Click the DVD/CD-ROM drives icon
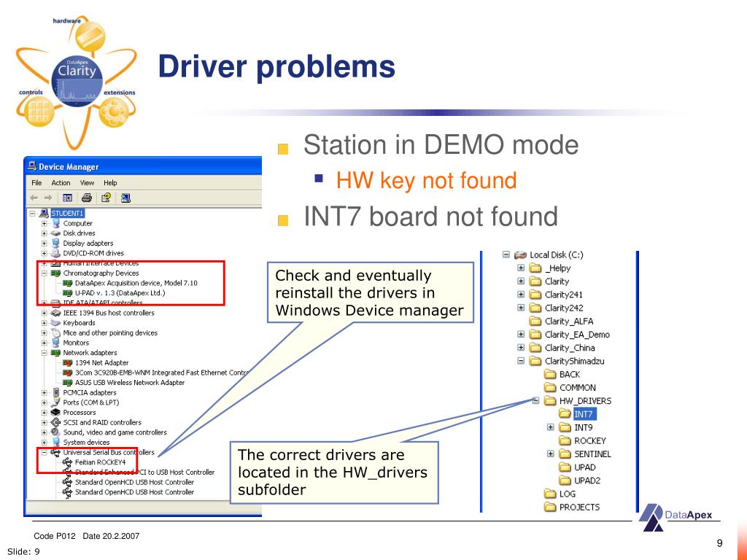 click(55, 253)
